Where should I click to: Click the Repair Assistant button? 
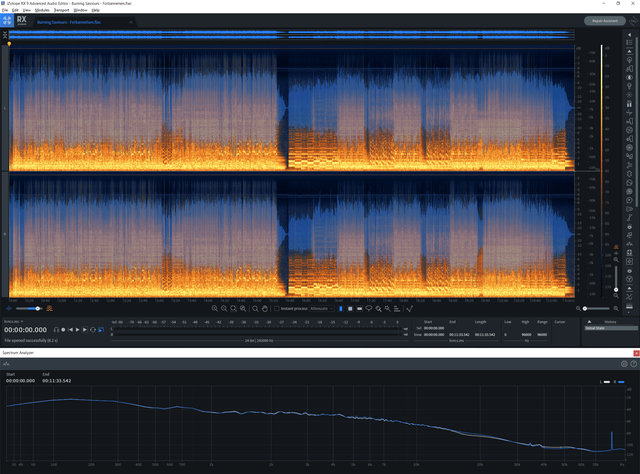pos(604,20)
